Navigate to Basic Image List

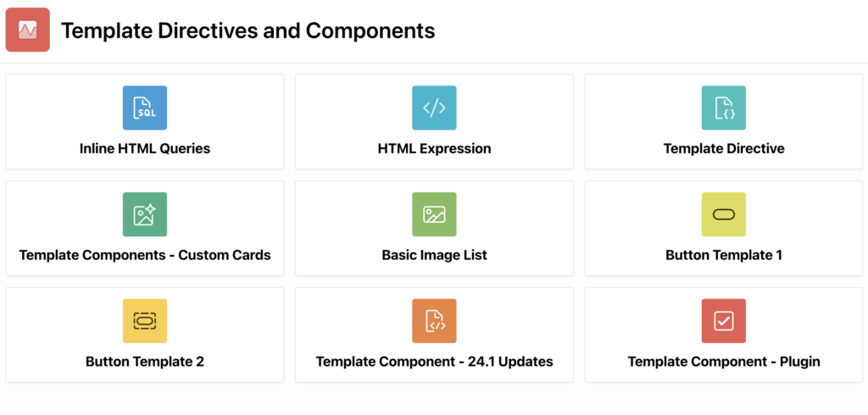[434, 255]
